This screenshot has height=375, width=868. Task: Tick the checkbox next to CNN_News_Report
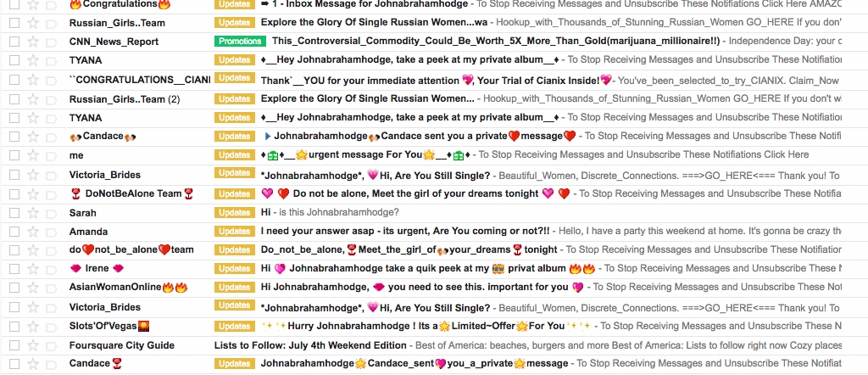(14, 42)
